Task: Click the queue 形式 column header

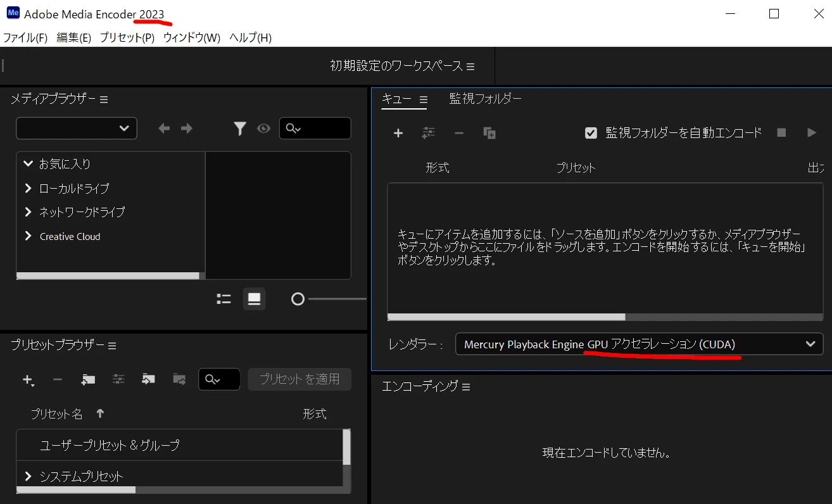Action: pos(438,168)
